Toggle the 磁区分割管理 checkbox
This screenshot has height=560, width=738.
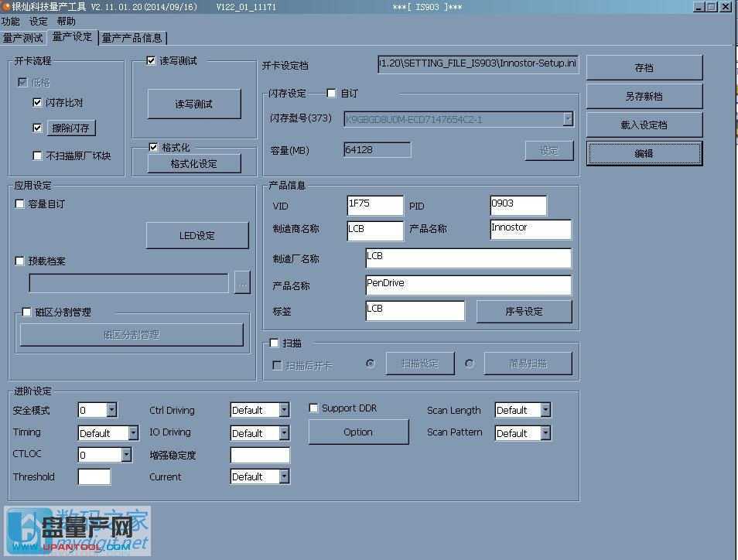point(26,312)
